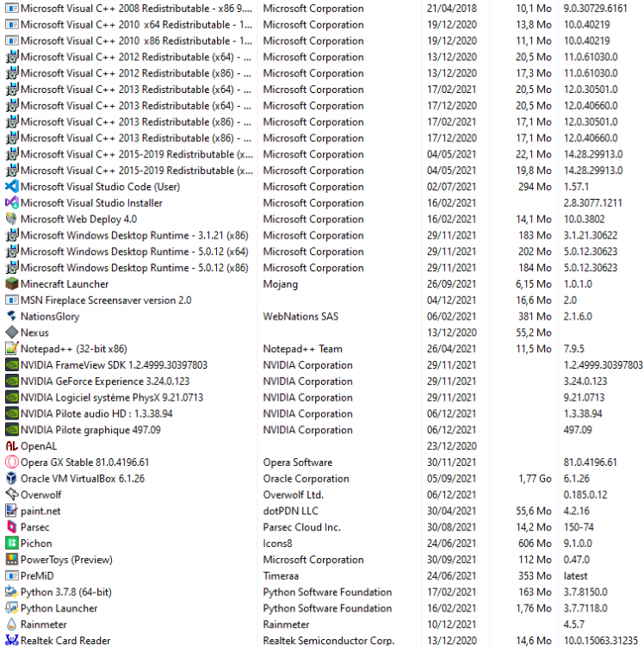Click version 2.8.3077.1211
The height and width of the screenshot is (646, 644).
coord(592,202)
